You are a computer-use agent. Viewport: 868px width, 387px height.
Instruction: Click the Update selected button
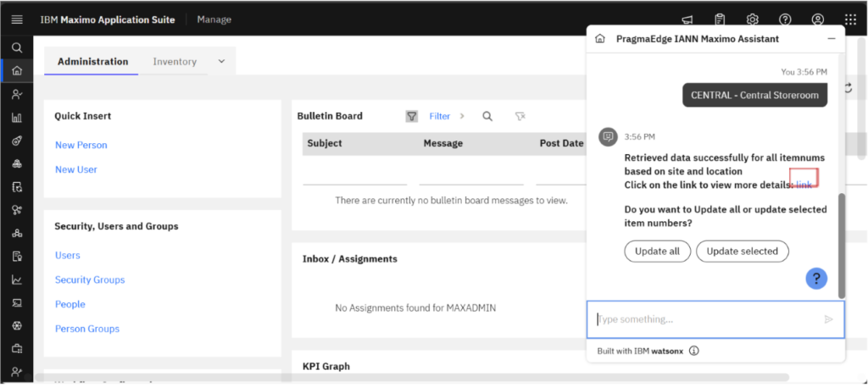[743, 251]
